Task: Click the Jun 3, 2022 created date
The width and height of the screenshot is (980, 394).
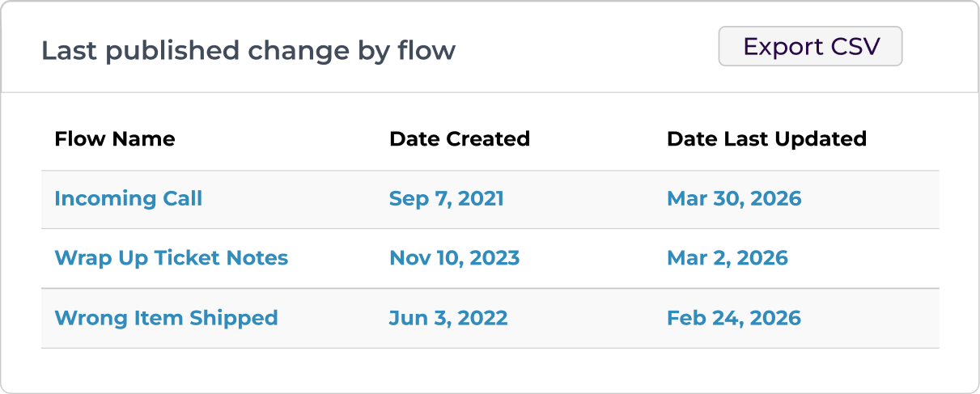Action: [448, 318]
